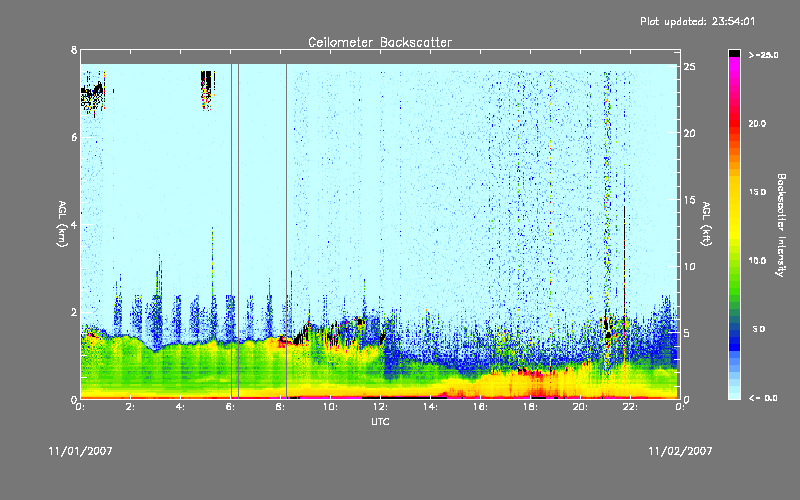Pick the "10:" hour tick on UTC axis
Viewport: 800px width, 500px height.
330,407
